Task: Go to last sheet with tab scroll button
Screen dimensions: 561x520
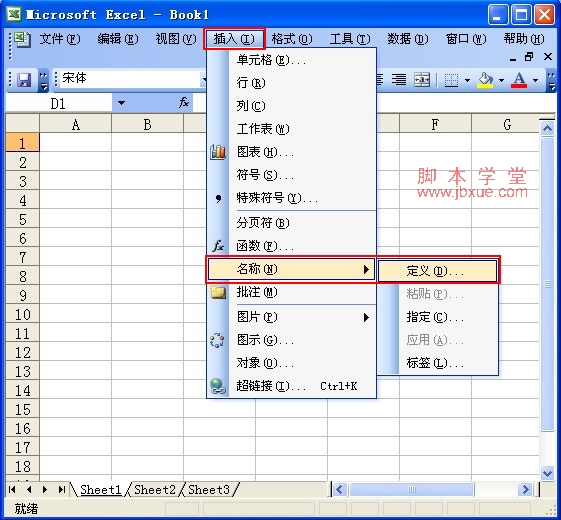Action: tap(62, 489)
